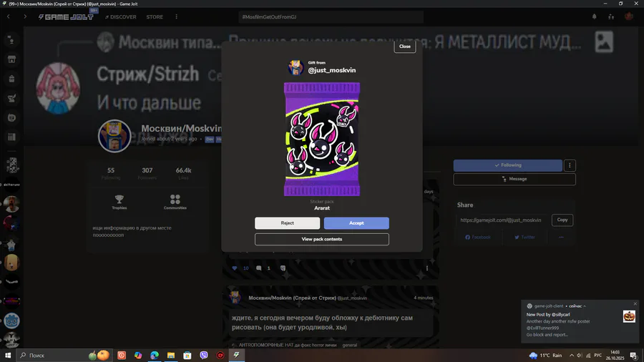Reject the sticker pack gift

pyautogui.click(x=287, y=223)
